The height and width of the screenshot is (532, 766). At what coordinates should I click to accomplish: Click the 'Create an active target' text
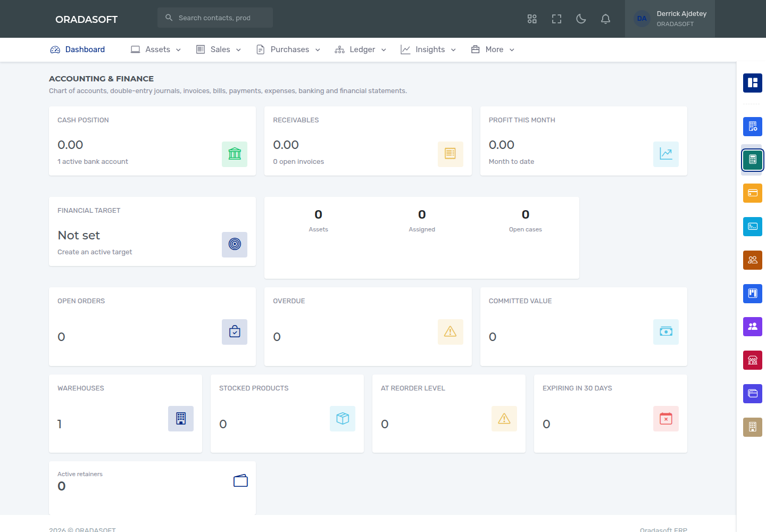click(95, 252)
